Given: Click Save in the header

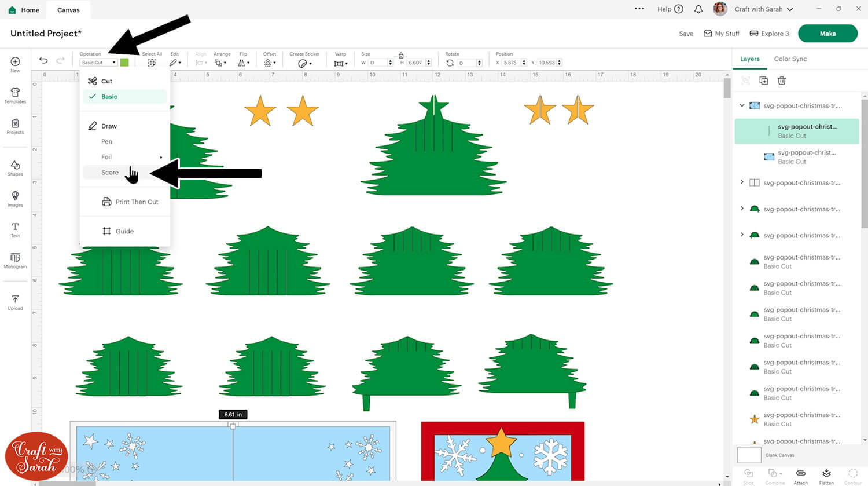Looking at the screenshot, I should [686, 34].
